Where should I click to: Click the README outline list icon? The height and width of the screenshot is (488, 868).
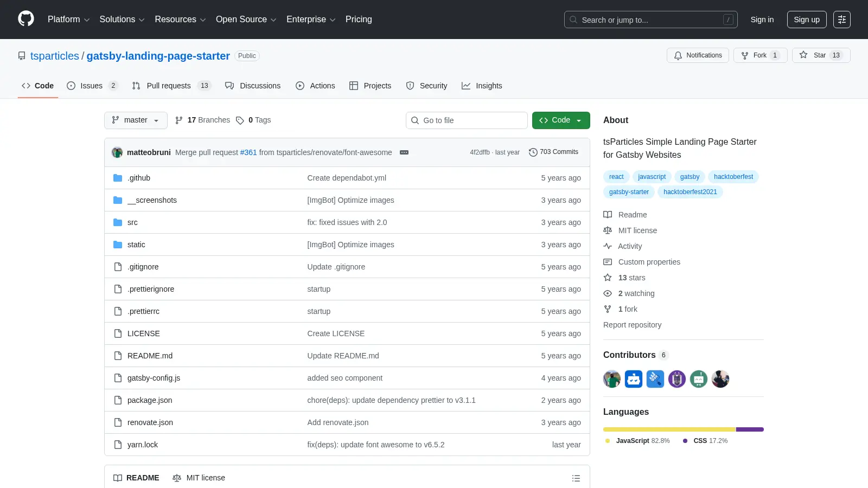[576, 478]
